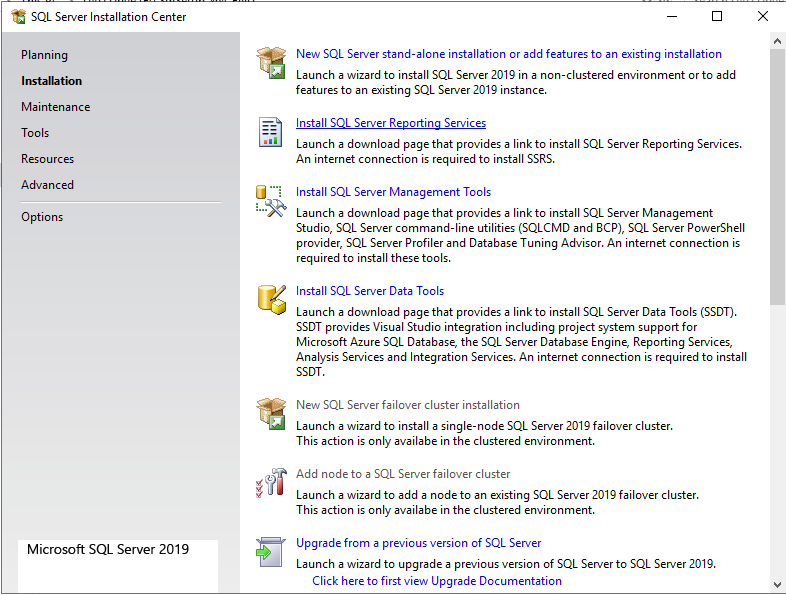Launch new SQL Server stand-alone installation
This screenshot has height=595, width=786.
click(509, 54)
